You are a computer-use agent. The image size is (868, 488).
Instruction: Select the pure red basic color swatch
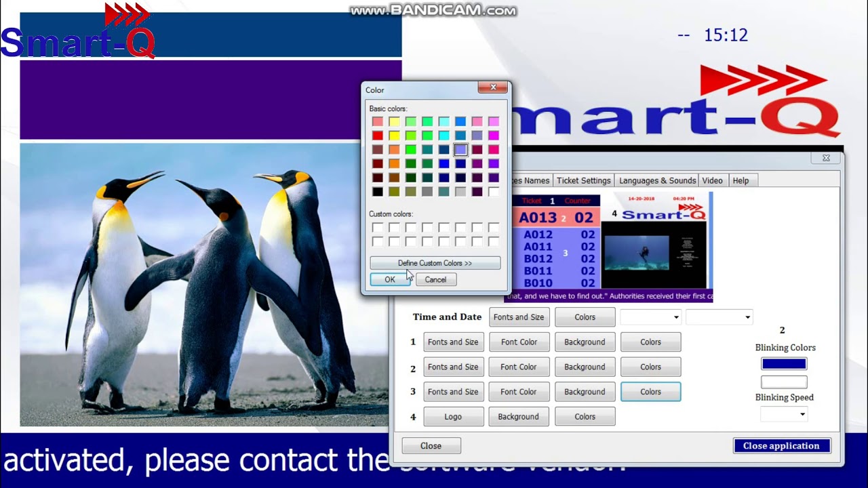(377, 136)
